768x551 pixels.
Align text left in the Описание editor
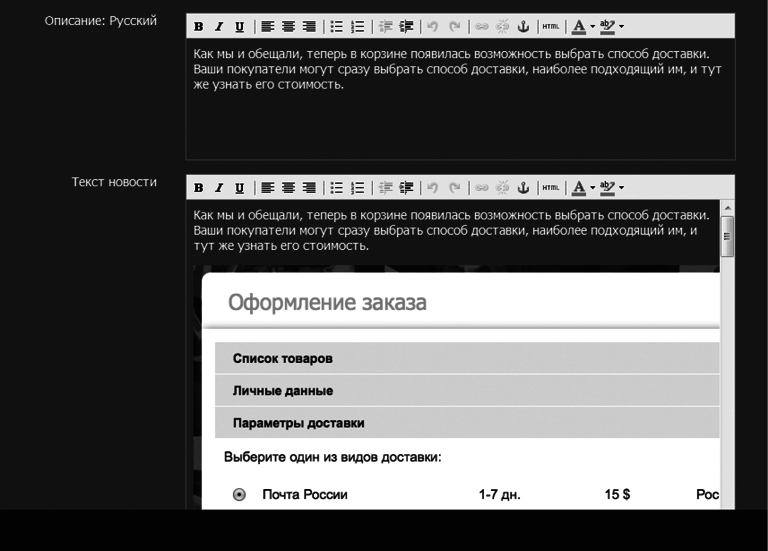[267, 26]
